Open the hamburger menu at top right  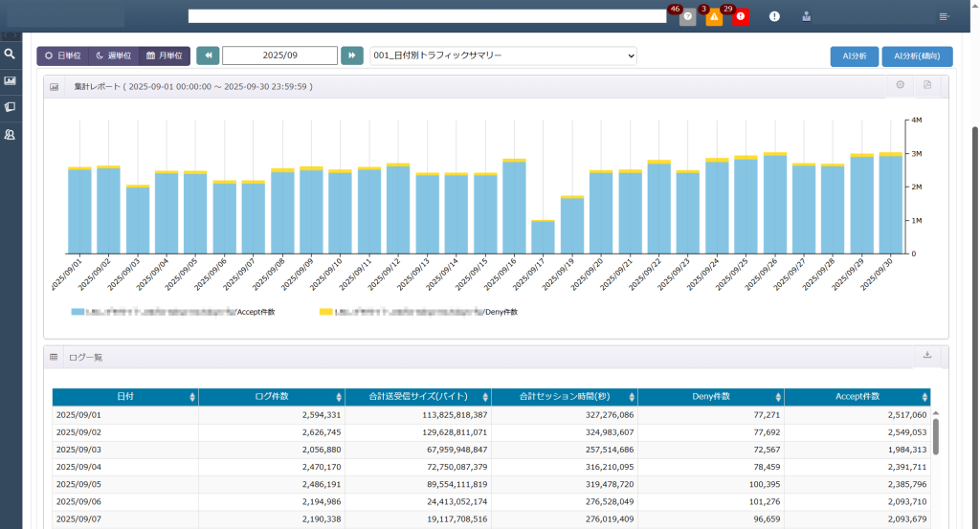[x=944, y=16]
